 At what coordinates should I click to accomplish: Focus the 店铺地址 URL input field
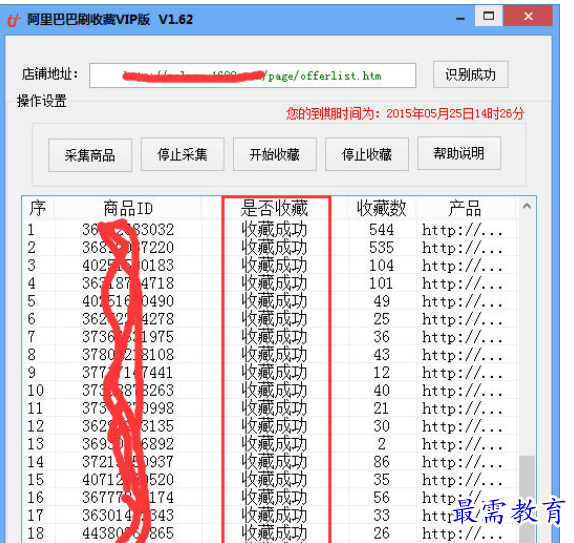coord(253,76)
